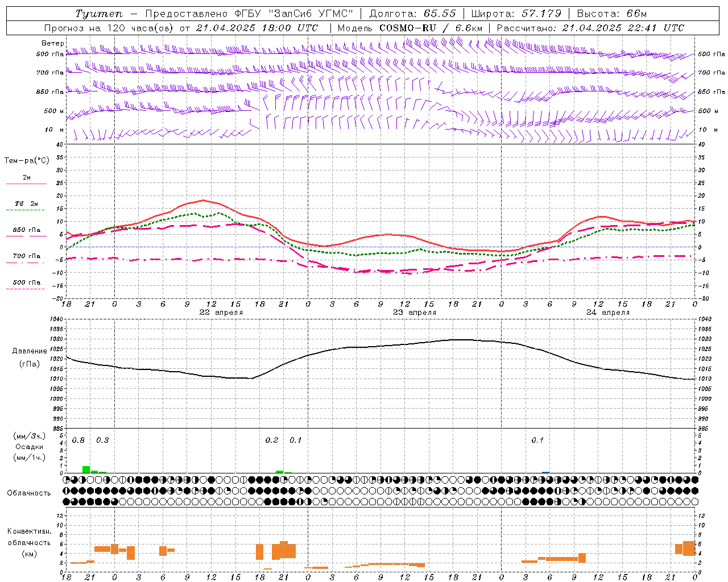This screenshot has width=728, height=582.
Task: Click the "Широта: 57.179" header field
Action: click(516, 14)
